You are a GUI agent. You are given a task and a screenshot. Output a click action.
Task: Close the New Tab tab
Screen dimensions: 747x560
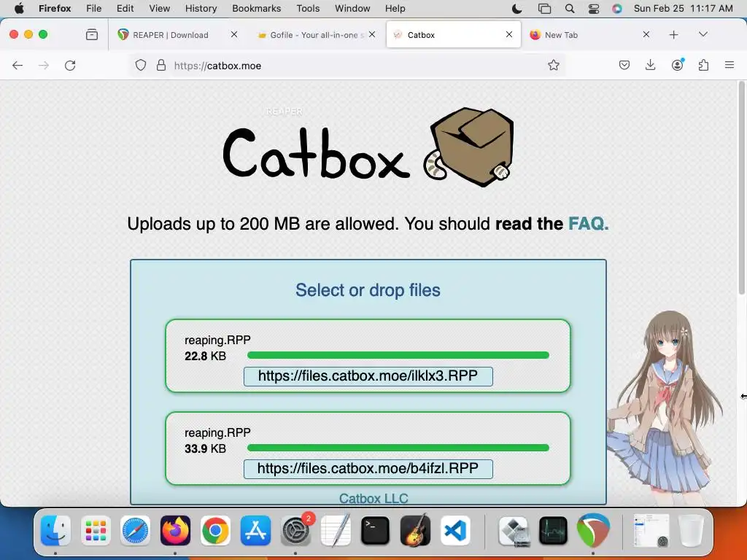point(646,34)
